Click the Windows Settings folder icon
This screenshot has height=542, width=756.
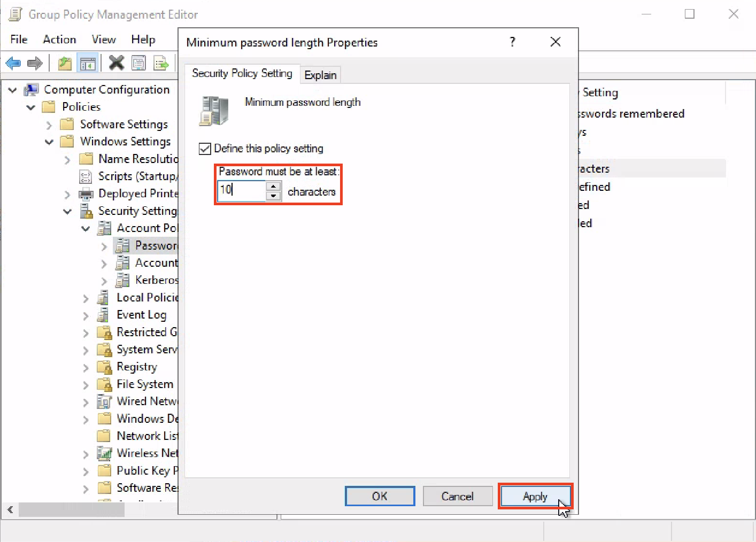pos(67,142)
